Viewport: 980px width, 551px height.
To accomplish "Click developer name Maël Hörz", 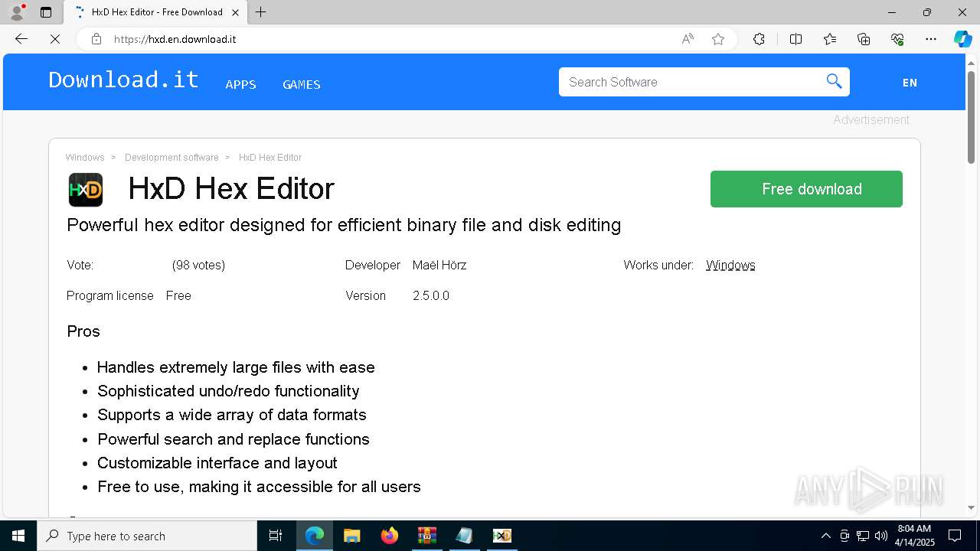I will click(439, 265).
